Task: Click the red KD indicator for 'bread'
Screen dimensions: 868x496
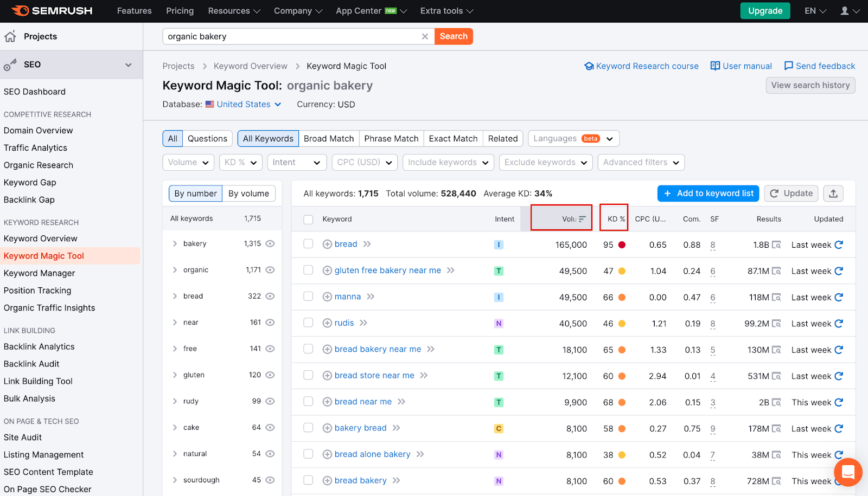Action: (622, 245)
